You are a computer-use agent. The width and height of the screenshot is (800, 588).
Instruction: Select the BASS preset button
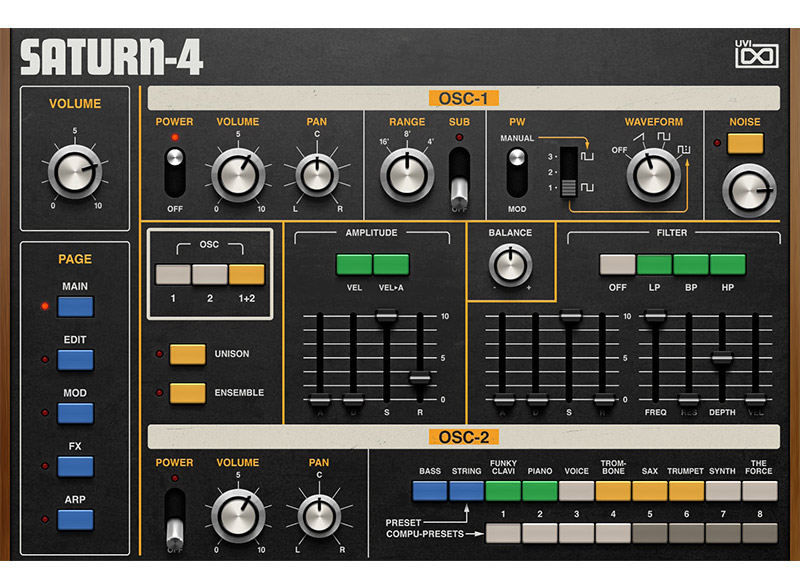430,491
